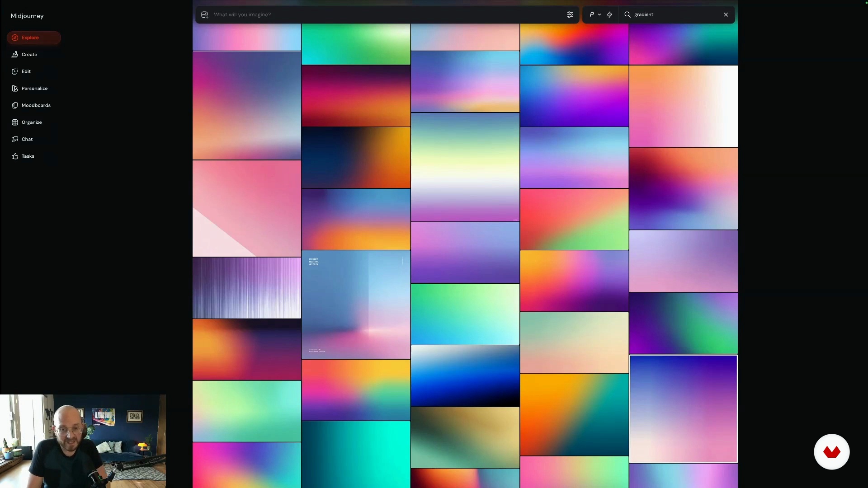Click the add image icon in prompt bar
Screen dimensions: 868x488
(204, 14)
